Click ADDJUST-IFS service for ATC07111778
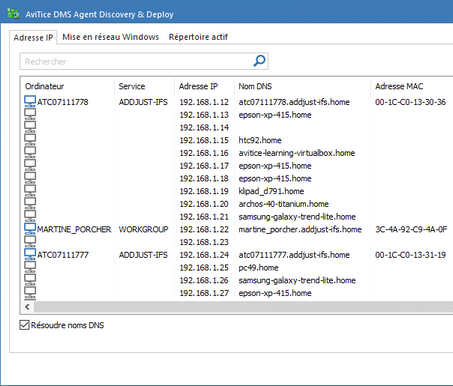The height and width of the screenshot is (386, 453). [143, 102]
